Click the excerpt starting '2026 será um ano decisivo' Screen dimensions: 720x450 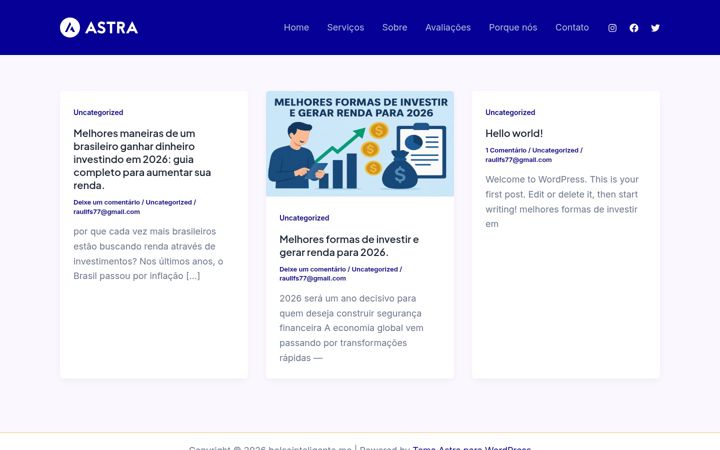point(351,328)
